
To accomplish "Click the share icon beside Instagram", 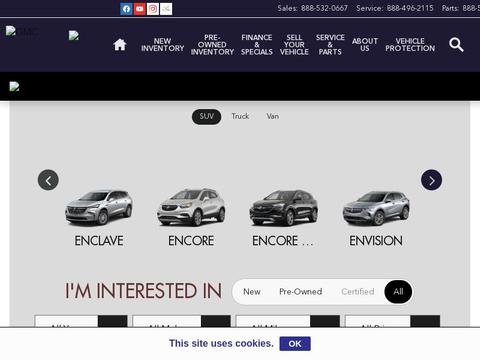I will pos(166,9).
